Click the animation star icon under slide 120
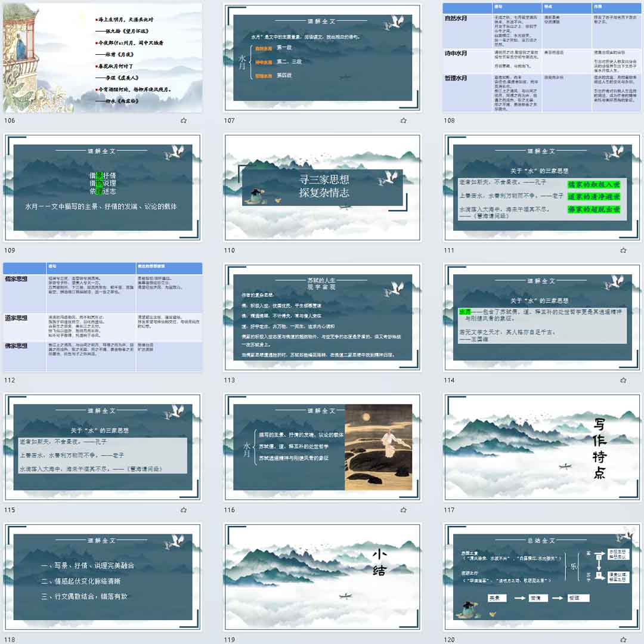The width and height of the screenshot is (644, 644). pyautogui.click(x=623, y=639)
